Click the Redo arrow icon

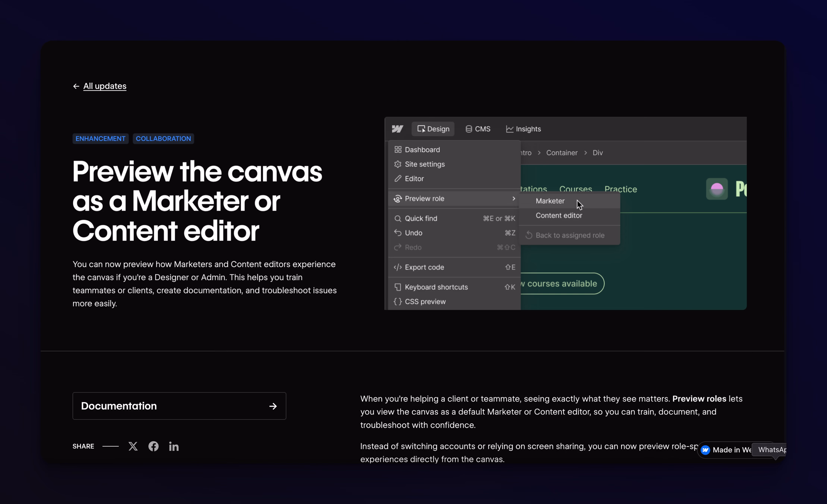tap(398, 247)
